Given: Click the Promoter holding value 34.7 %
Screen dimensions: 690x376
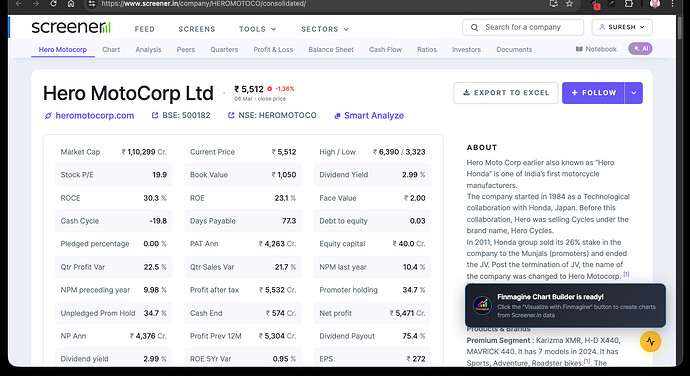Looking at the screenshot, I should pos(414,290).
